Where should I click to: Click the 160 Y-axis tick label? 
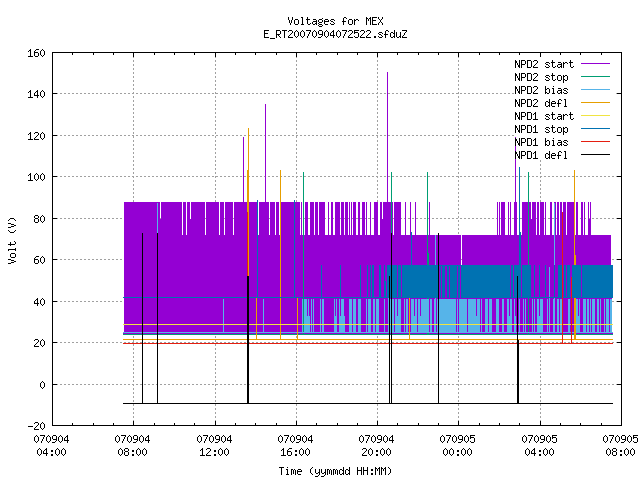(x=36, y=53)
